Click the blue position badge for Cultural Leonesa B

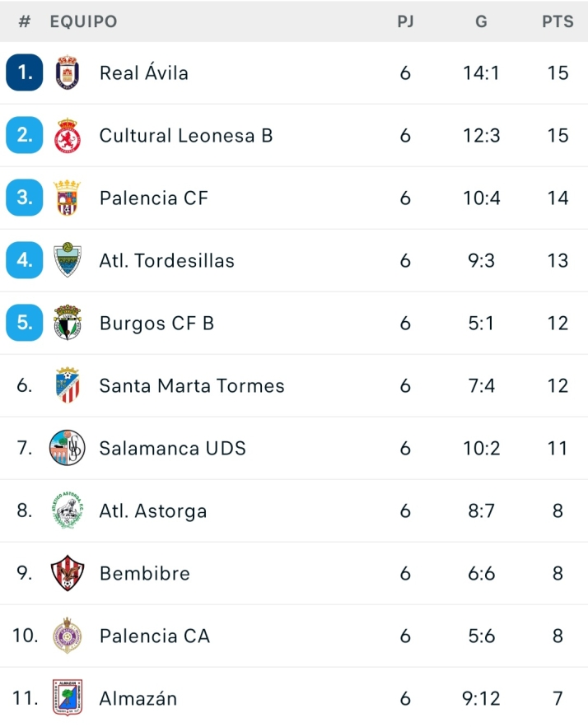24,135
